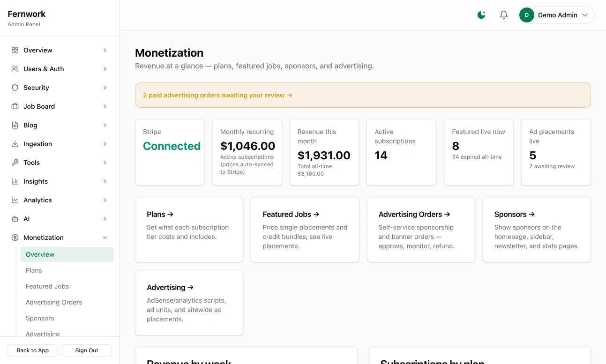This screenshot has width=606, height=364.
Task: Click the '2 awaiting review' text
Action: point(552,166)
